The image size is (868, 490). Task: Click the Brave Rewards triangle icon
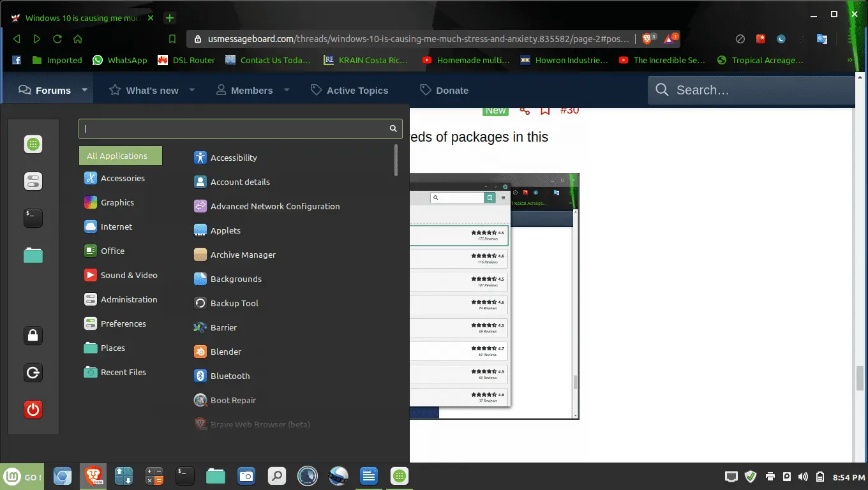click(670, 39)
